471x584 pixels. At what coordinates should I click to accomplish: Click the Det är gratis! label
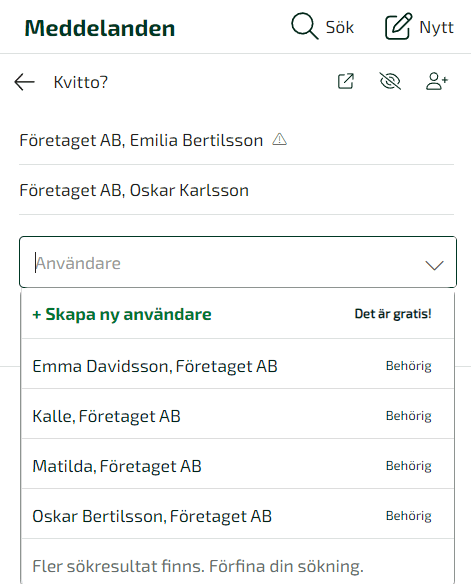[393, 314]
